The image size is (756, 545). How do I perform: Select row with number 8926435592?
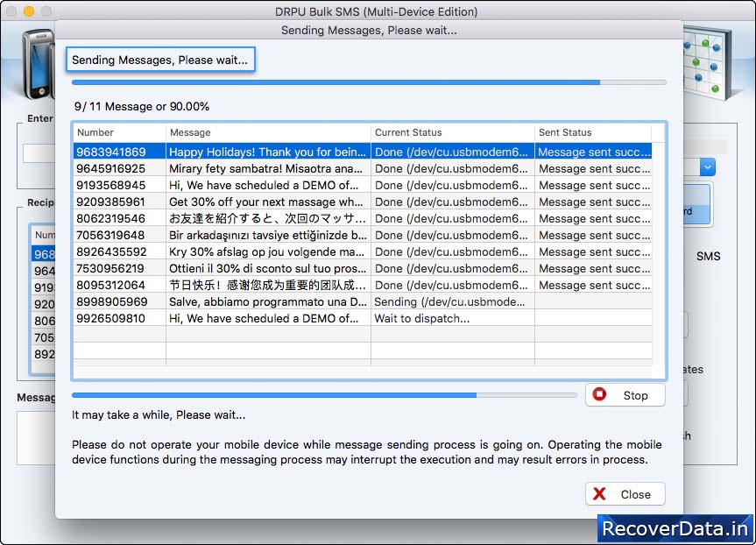click(363, 251)
